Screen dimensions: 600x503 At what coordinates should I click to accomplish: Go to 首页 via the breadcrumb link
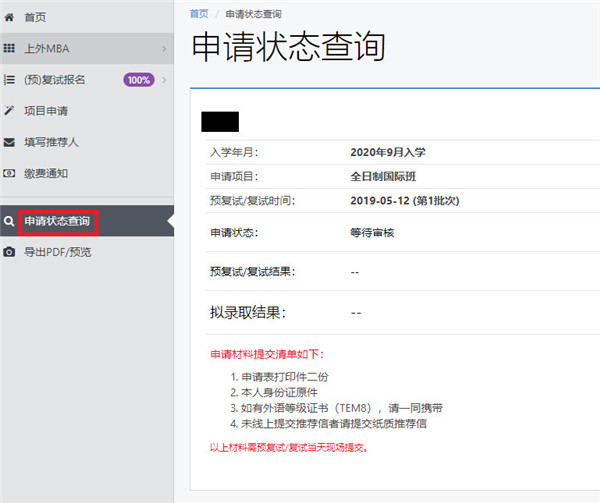[x=199, y=13]
